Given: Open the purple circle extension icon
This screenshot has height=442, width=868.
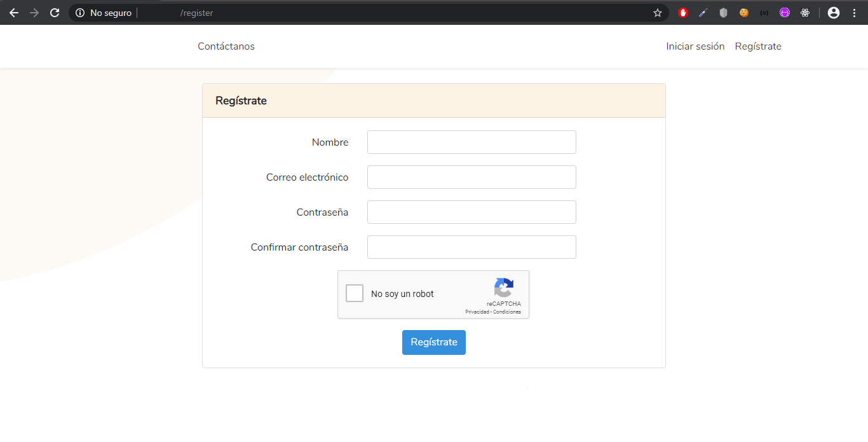Looking at the screenshot, I should pos(785,13).
